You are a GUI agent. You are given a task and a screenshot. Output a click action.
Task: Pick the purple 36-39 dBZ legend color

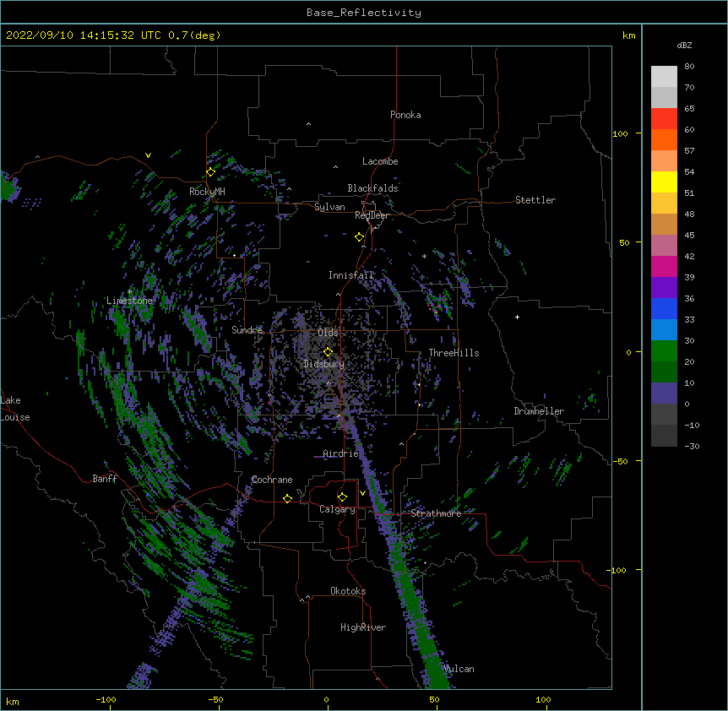click(664, 287)
